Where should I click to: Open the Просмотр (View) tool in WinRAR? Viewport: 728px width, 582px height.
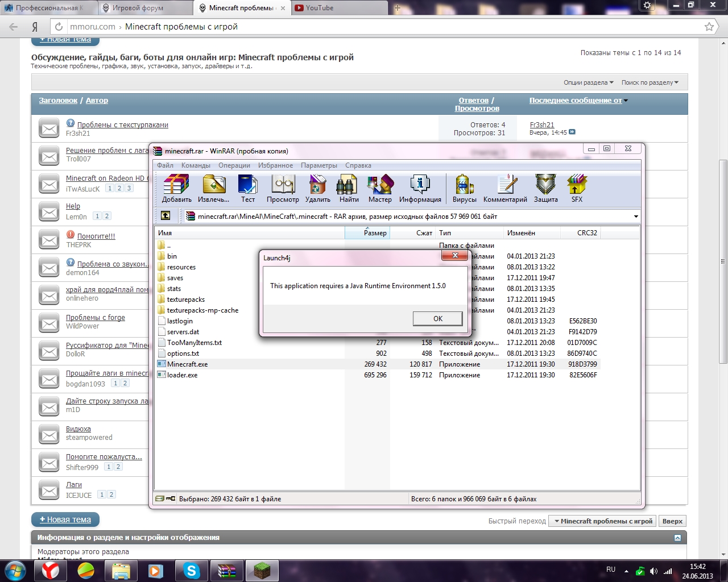283,188
